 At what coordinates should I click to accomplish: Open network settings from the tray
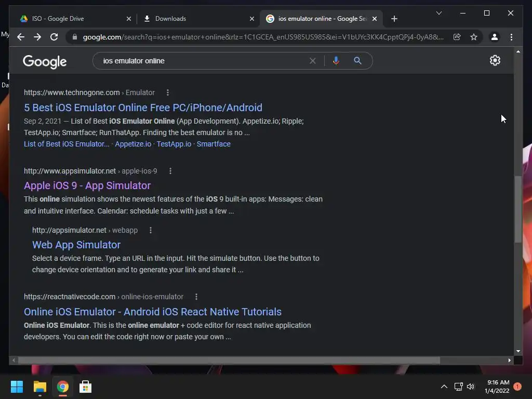coord(458,387)
